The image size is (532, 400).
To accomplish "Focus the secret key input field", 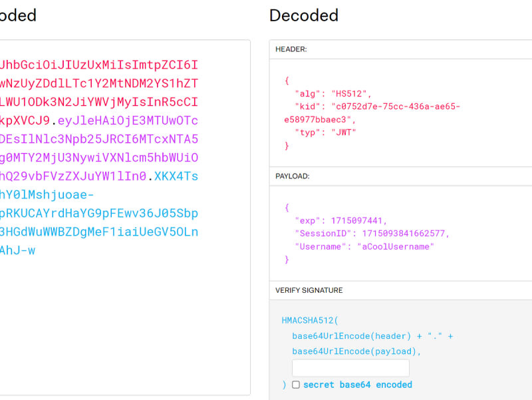I will click(350, 368).
